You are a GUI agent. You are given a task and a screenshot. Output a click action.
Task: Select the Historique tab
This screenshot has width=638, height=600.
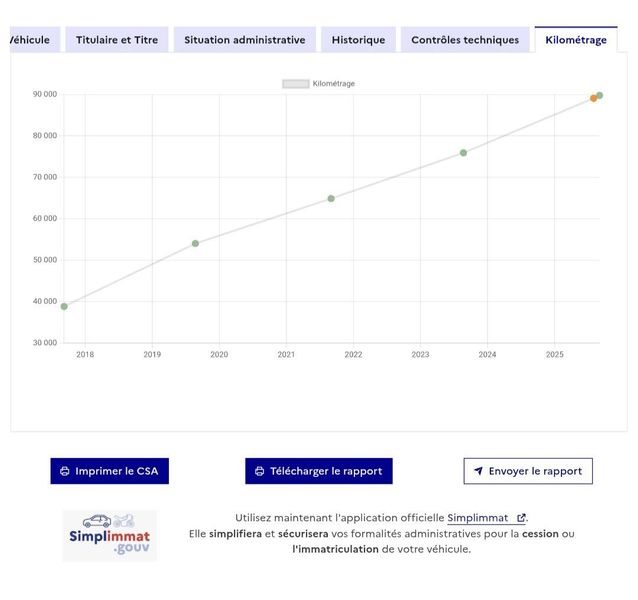(x=358, y=40)
